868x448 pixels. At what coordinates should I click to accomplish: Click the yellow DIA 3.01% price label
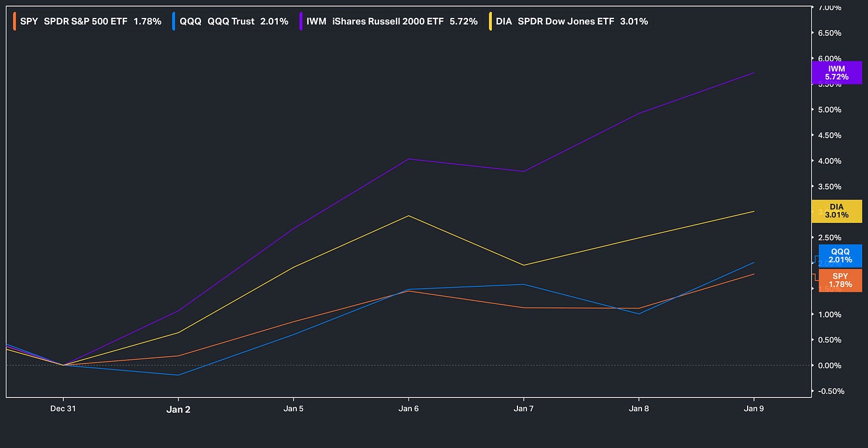pos(837,211)
